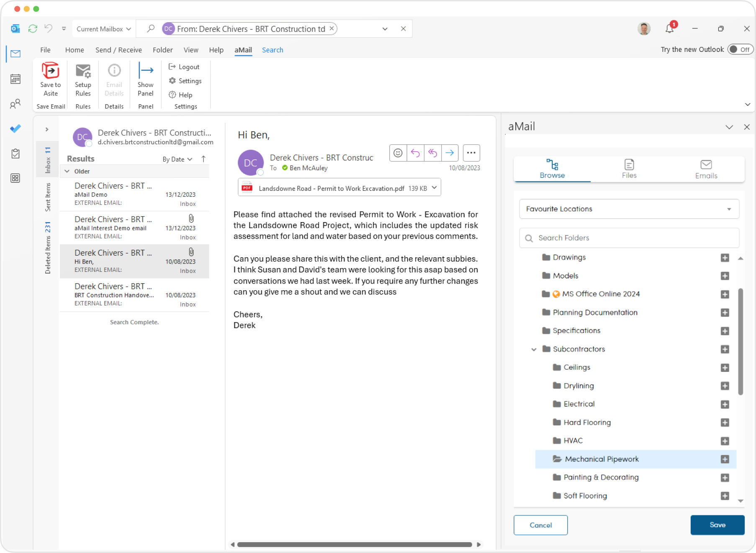Viewport: 756px width, 553px height.
Task: Click plus next to Planning Documentation
Action: [x=725, y=313]
